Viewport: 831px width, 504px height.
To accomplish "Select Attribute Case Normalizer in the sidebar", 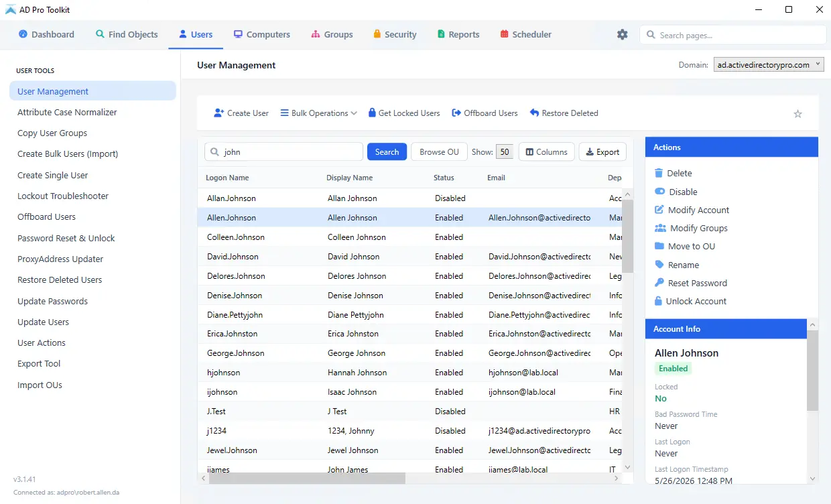I will tap(92, 112).
